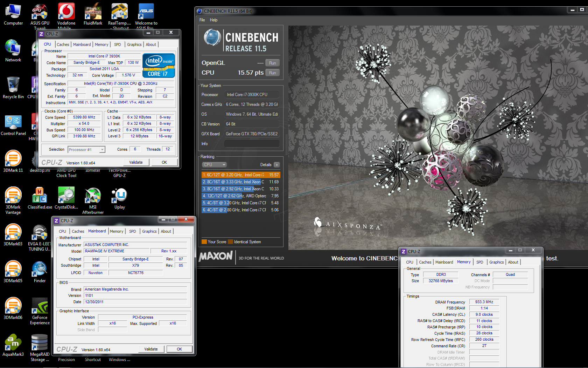
Task: Open SPD tab in Mainboard CPU-Z window
Action: pos(133,231)
